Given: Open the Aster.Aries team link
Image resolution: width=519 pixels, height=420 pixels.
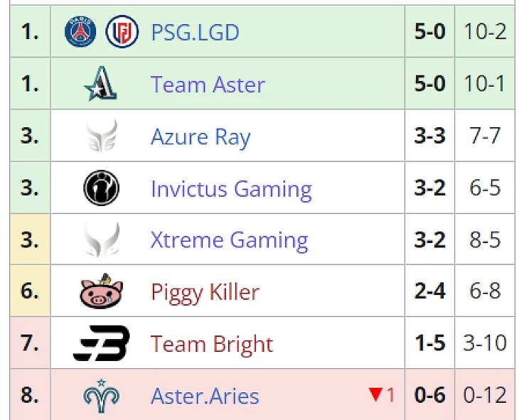Looking at the screenshot, I should [205, 396].
